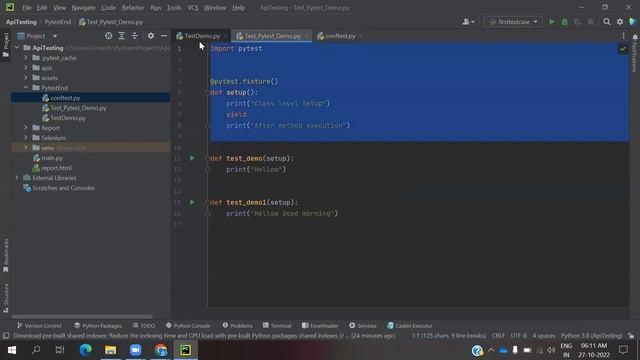The height and width of the screenshot is (360, 640).
Task: Open the Python Console tool window
Action: click(188, 325)
